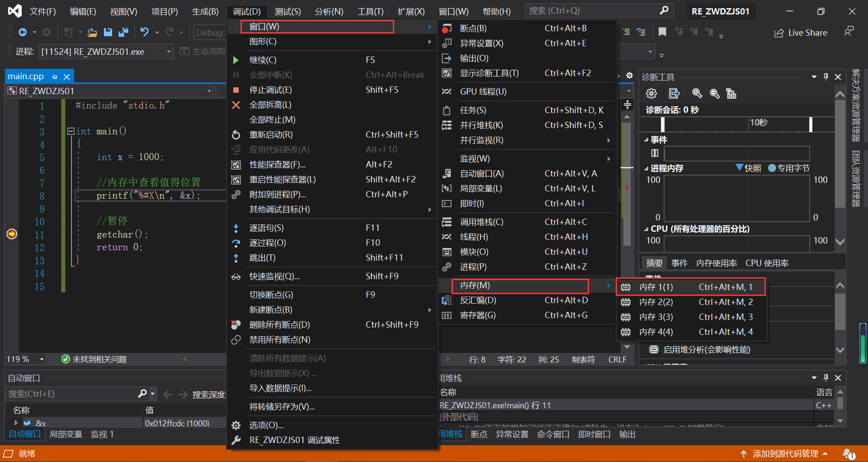Click the Open File folder icon
Image resolution: width=868 pixels, height=462 pixels.
pyautogui.click(x=92, y=32)
